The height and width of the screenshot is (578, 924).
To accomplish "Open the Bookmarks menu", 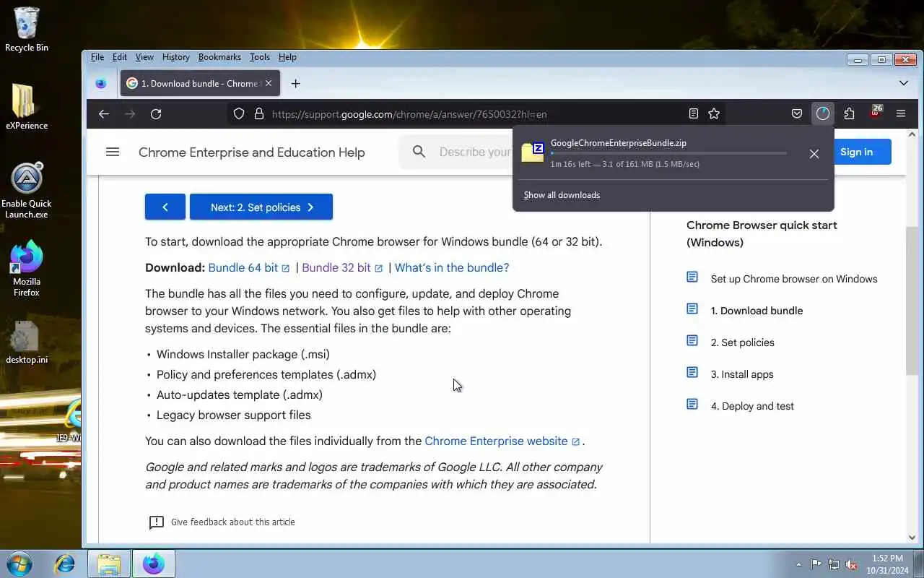I will point(219,57).
